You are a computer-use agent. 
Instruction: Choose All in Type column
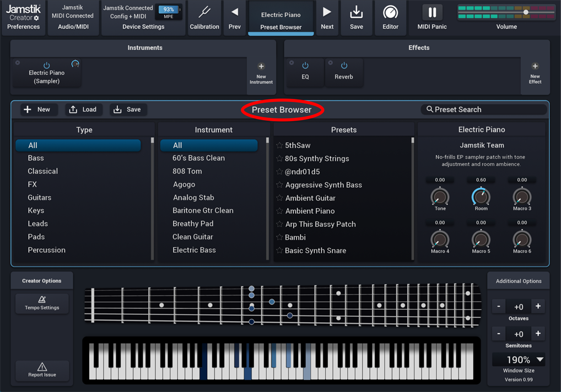pos(78,145)
